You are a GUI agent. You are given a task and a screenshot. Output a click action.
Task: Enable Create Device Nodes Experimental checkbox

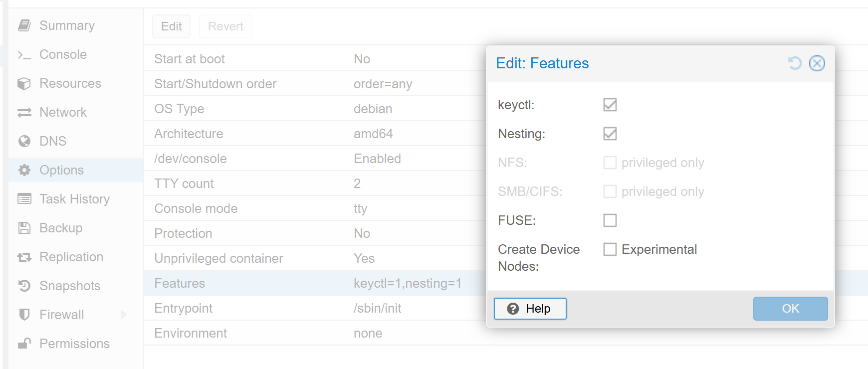tap(610, 249)
